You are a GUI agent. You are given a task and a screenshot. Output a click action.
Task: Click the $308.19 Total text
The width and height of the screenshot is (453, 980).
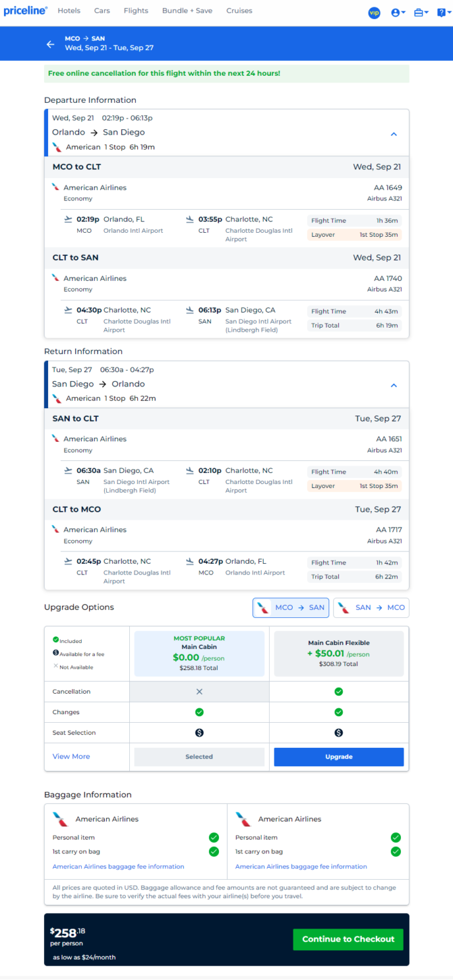[x=339, y=665]
